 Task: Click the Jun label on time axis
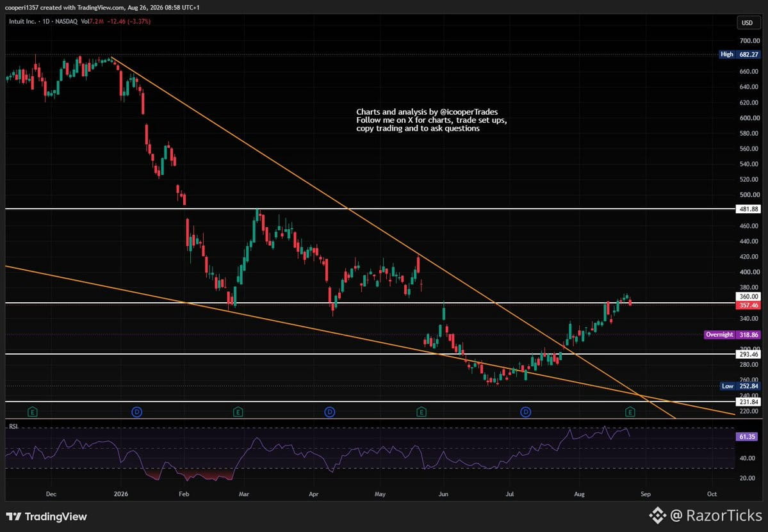point(443,494)
